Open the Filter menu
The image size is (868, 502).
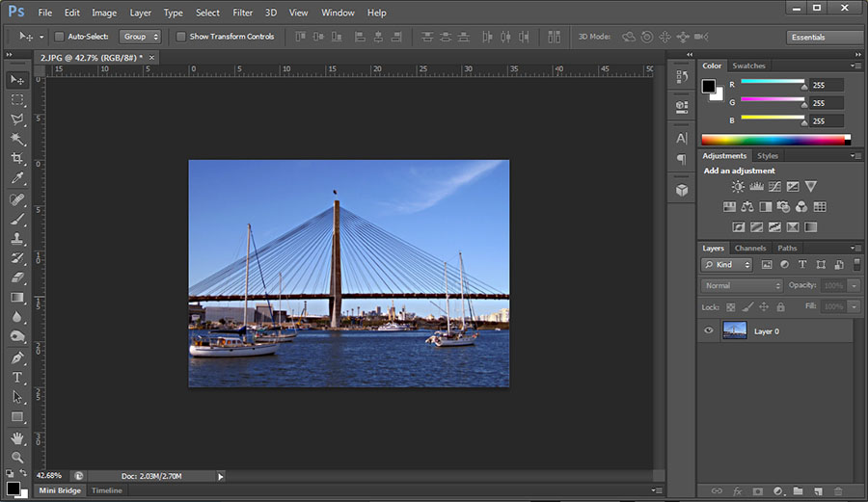pos(243,13)
